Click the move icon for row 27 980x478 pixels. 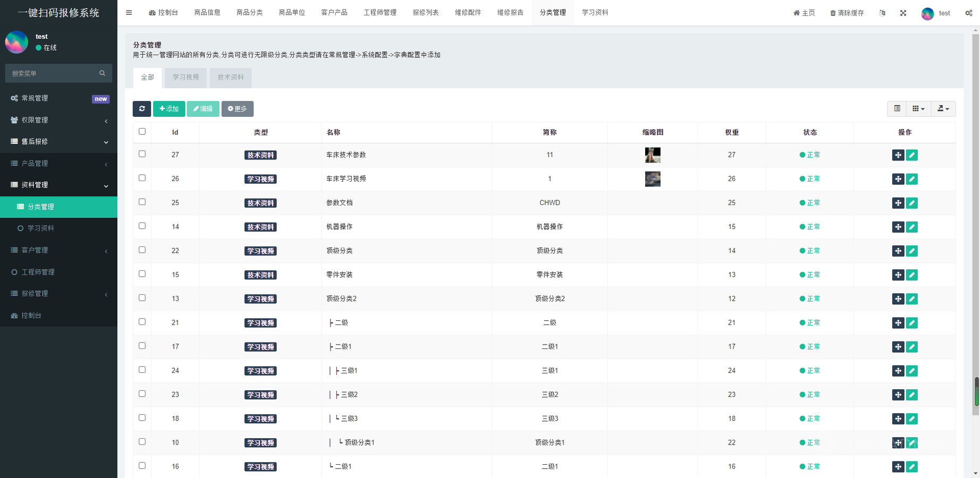[898, 155]
